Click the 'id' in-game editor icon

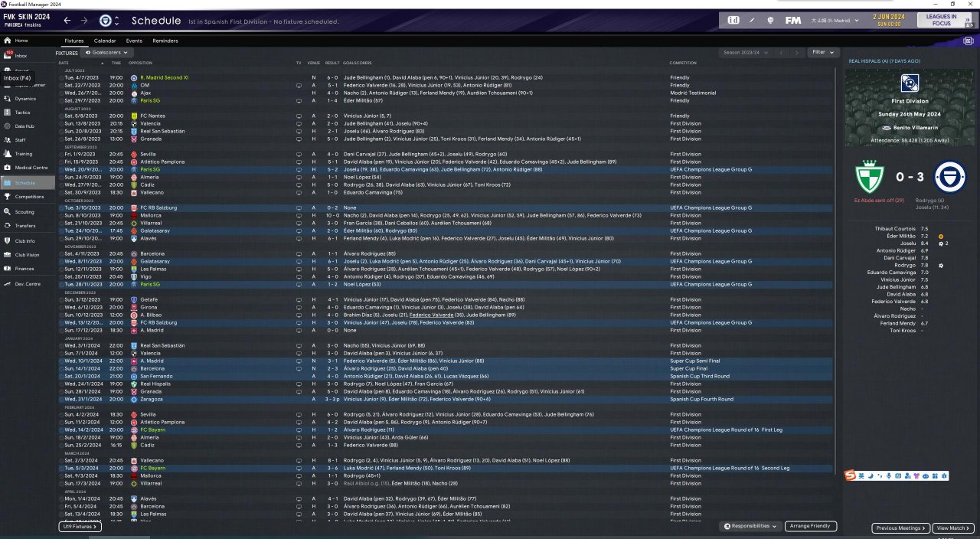coord(733,20)
